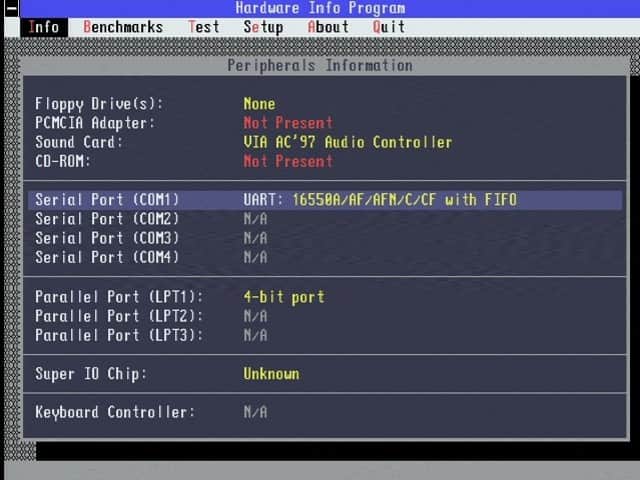Select Quit from the menu bar
Image resolution: width=640 pixels, height=480 pixels.
tap(389, 27)
